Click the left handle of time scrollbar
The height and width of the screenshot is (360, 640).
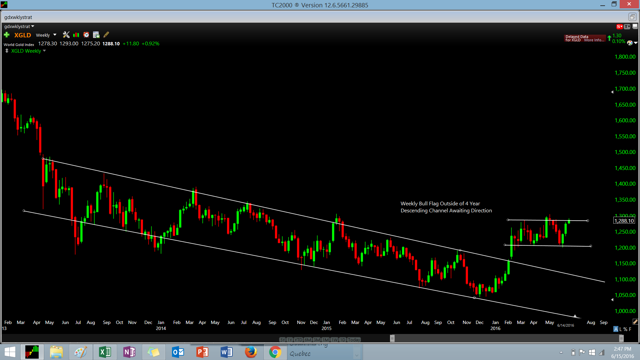pyautogui.click(x=392, y=338)
